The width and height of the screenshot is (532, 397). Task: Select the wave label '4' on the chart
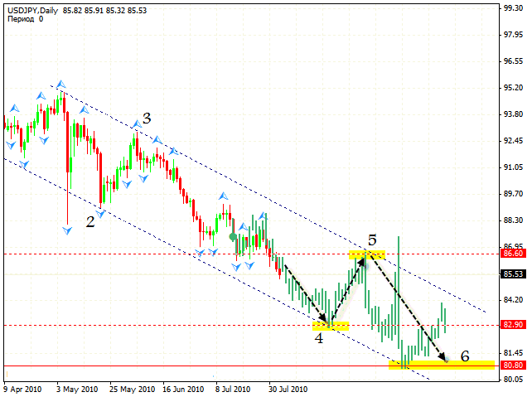click(x=319, y=338)
